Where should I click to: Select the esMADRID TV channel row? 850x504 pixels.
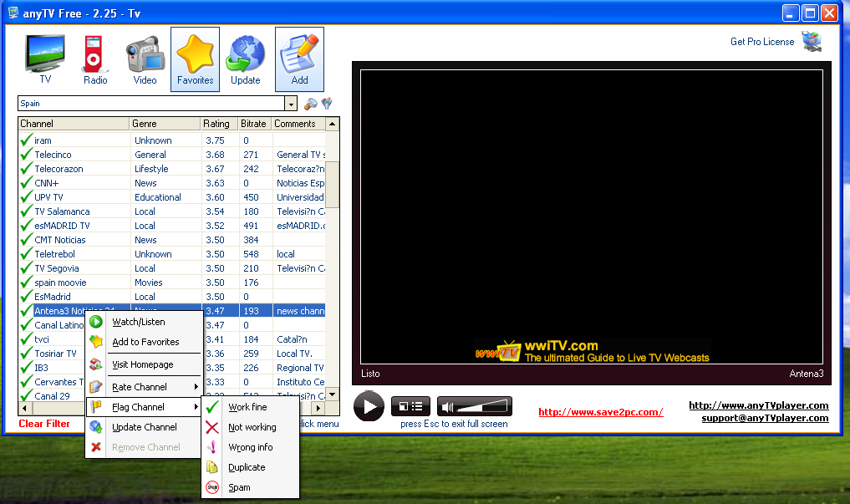(x=172, y=226)
